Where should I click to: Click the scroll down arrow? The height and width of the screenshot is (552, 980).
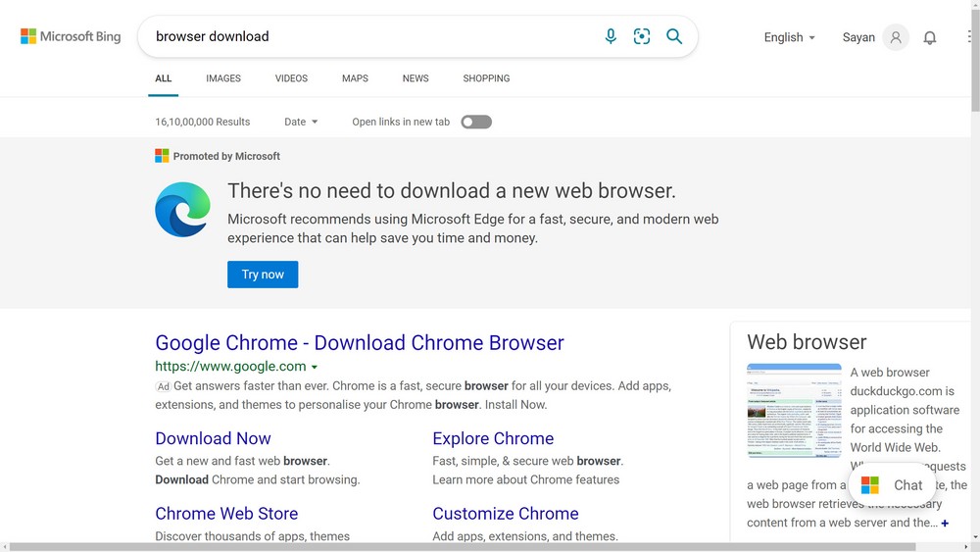click(975, 537)
